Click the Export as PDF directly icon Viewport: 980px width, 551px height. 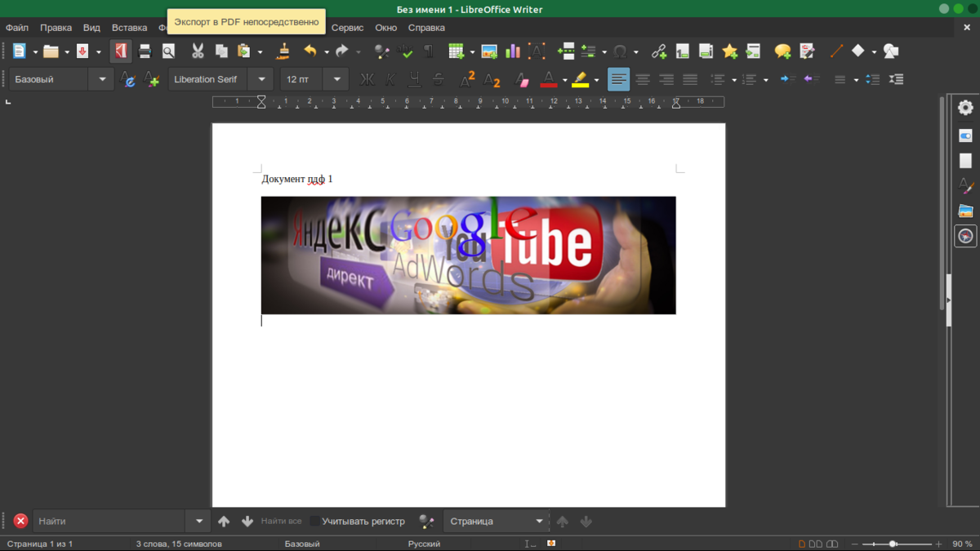(x=121, y=51)
